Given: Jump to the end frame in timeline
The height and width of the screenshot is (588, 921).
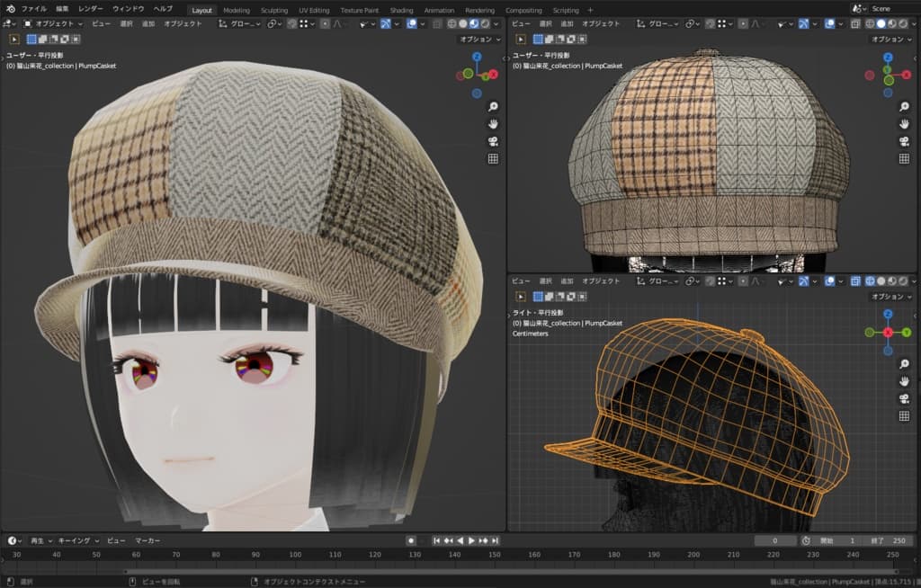Looking at the screenshot, I should point(494,540).
